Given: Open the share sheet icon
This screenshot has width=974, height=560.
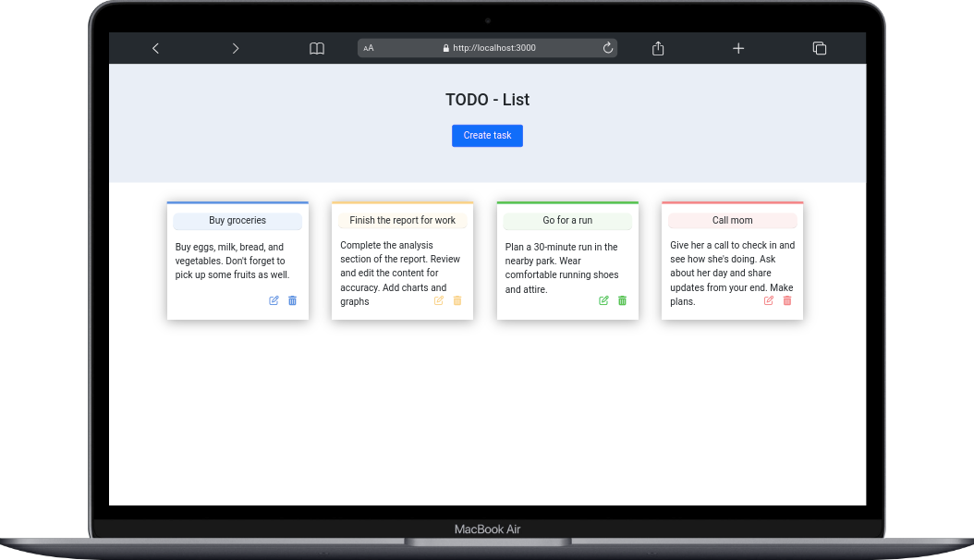Looking at the screenshot, I should (x=658, y=48).
